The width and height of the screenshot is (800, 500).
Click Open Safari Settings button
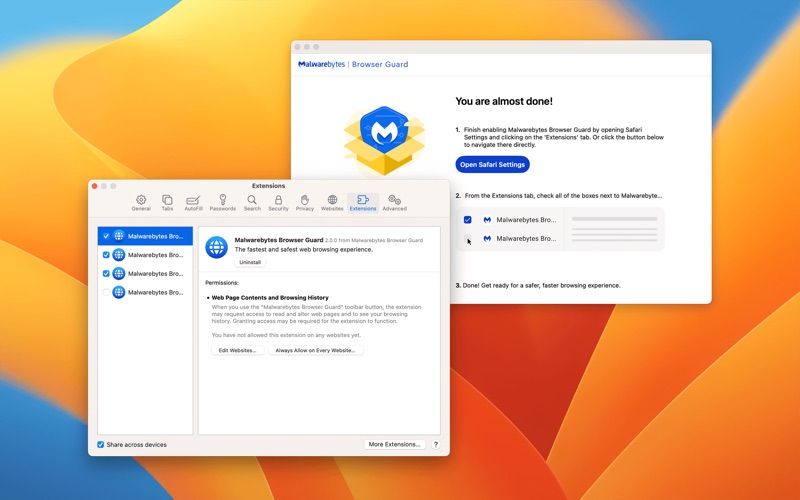[492, 164]
